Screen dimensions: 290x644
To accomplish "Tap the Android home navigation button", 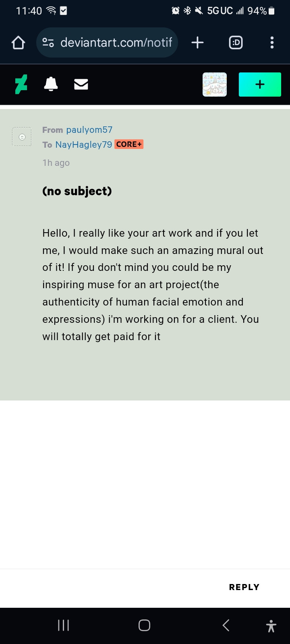I will click(144, 625).
